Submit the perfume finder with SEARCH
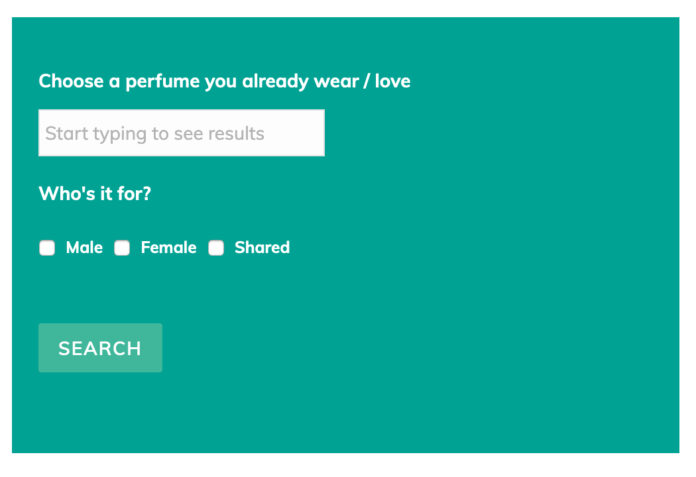Screen dimensions: 696x477 tap(100, 348)
